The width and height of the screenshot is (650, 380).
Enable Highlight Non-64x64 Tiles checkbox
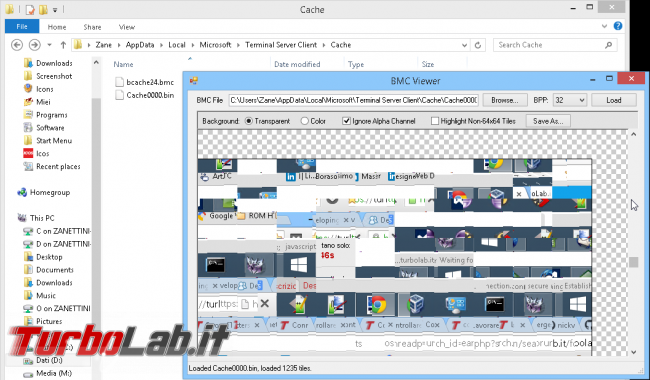[434, 121]
